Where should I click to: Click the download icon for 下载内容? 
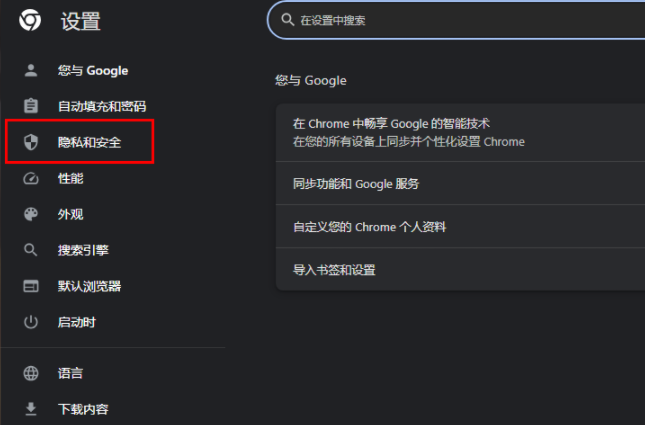click(x=31, y=409)
